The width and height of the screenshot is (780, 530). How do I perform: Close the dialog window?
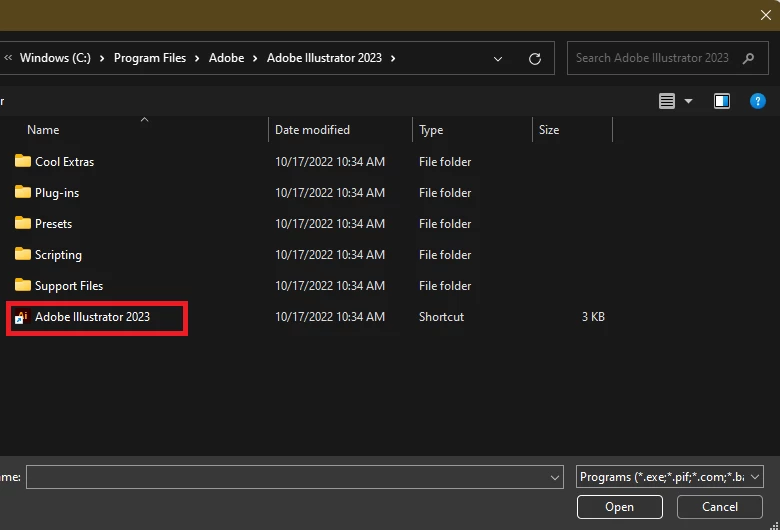pos(766,15)
